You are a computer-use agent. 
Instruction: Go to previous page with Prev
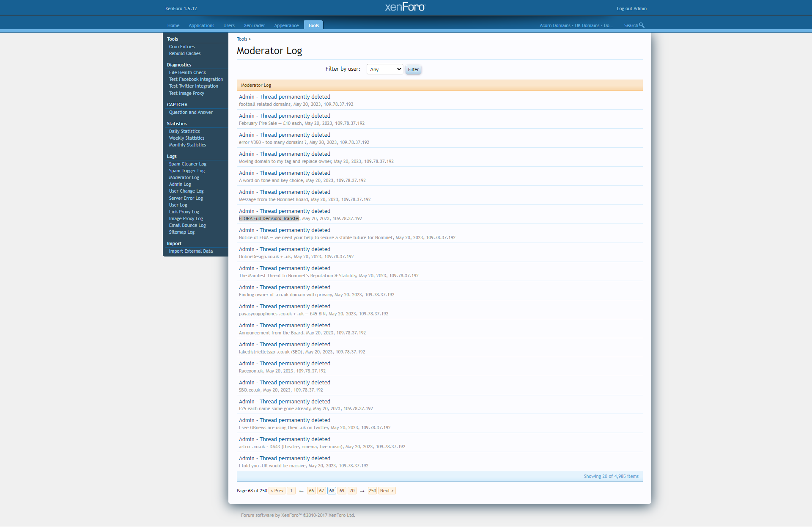coord(277,491)
